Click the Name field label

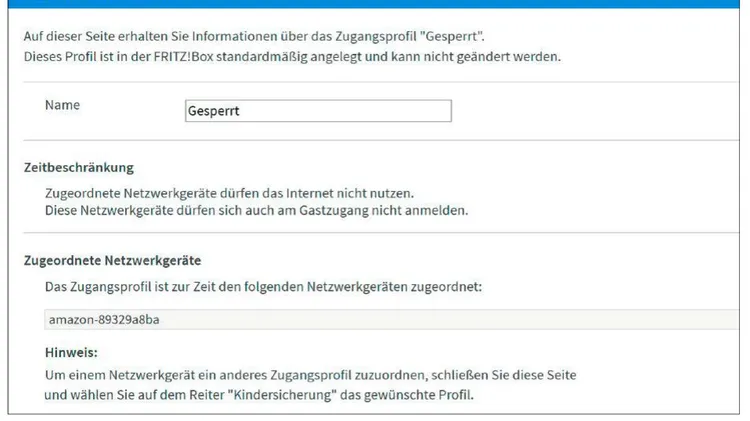point(63,105)
